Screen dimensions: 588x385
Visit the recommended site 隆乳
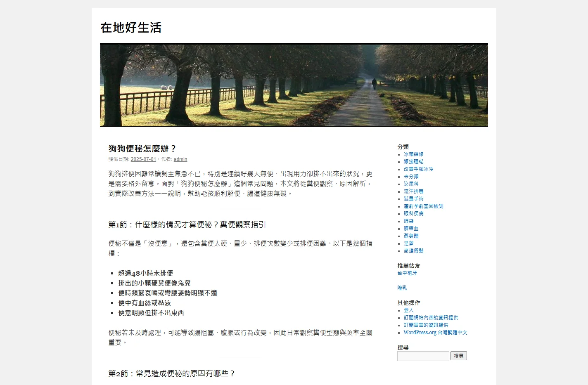pos(402,288)
